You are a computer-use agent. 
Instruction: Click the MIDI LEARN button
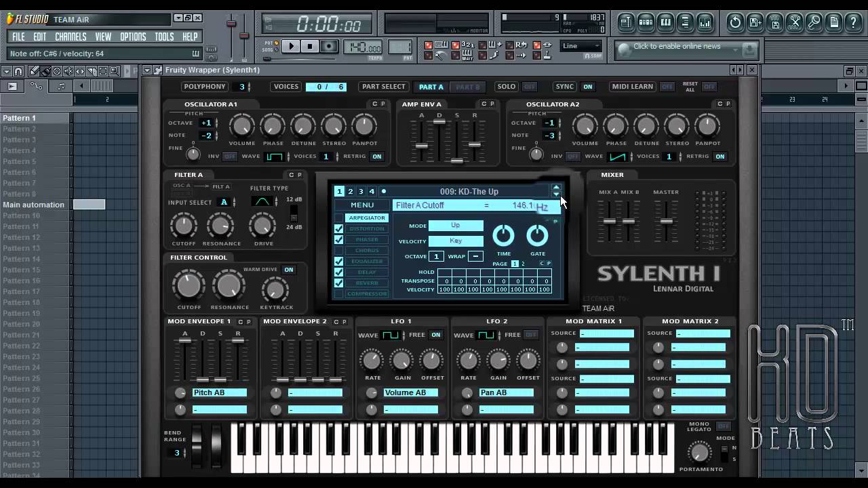click(632, 87)
